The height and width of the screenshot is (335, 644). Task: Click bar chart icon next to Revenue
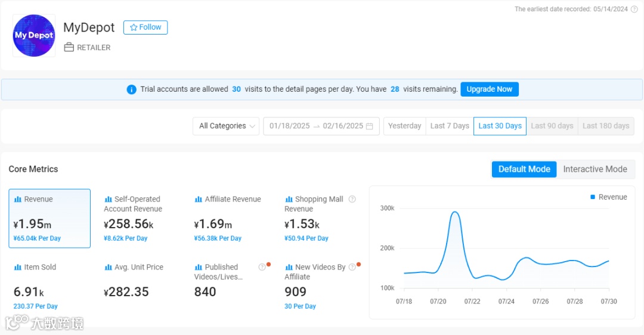coord(18,199)
